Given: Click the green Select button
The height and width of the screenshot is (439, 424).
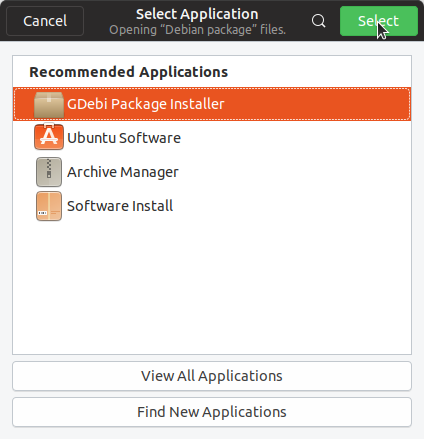Looking at the screenshot, I should [x=379, y=21].
